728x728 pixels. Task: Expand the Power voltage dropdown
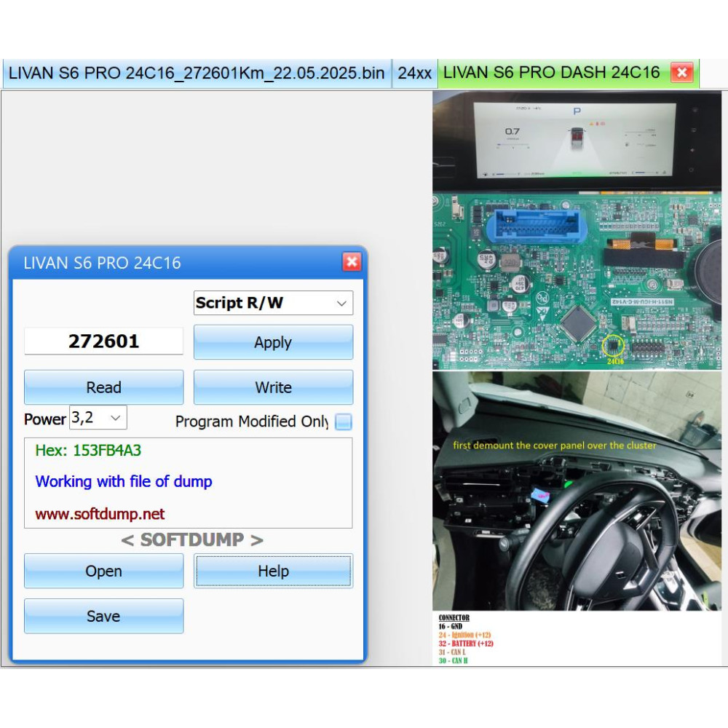[x=98, y=417]
